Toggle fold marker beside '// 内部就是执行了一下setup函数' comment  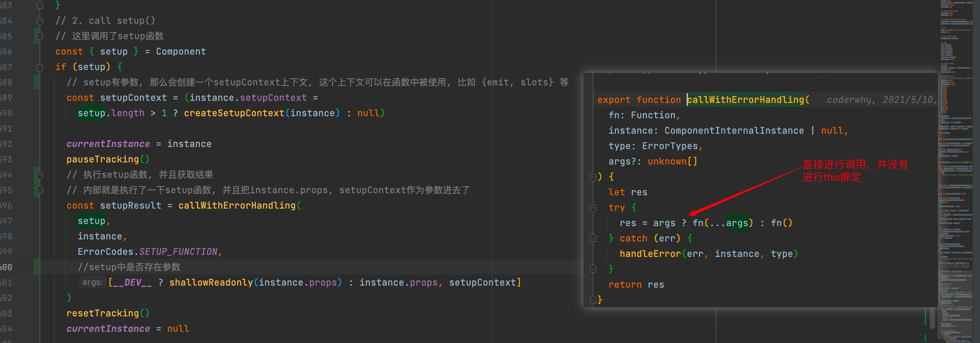coord(40,190)
